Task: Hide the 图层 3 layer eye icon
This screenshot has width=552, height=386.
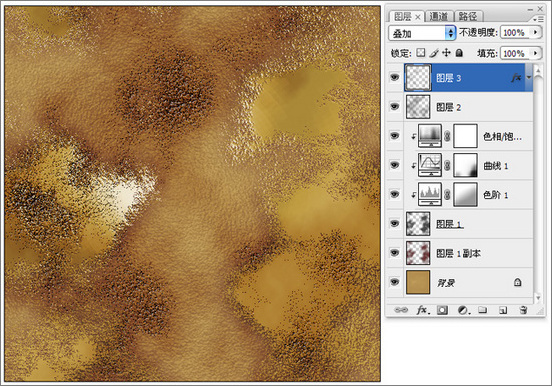Action: click(395, 77)
